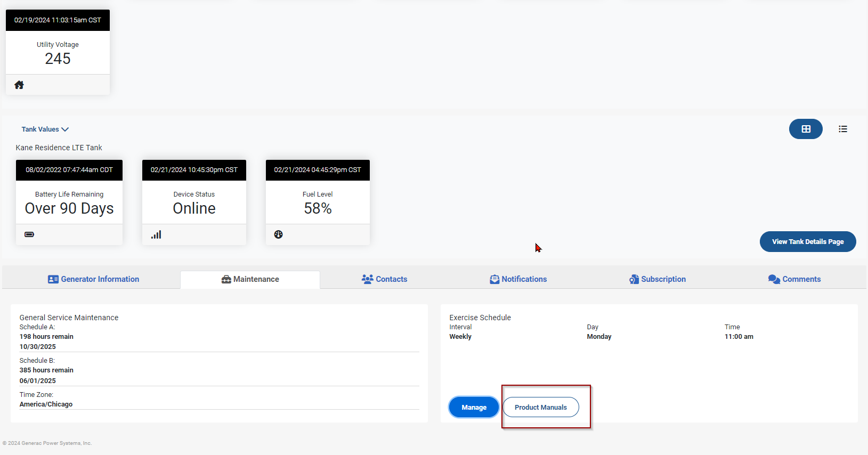Click the gauge icon on Fuel Level card
Viewport: 868px width, 455px height.
tap(278, 234)
